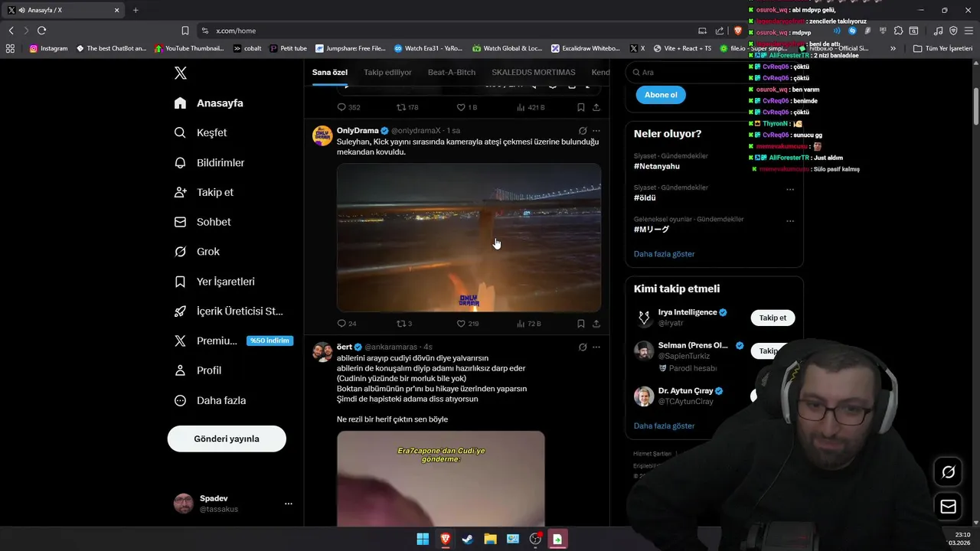The image size is (980, 551).
Task: Open the #Netanyahu trend
Action: click(657, 166)
